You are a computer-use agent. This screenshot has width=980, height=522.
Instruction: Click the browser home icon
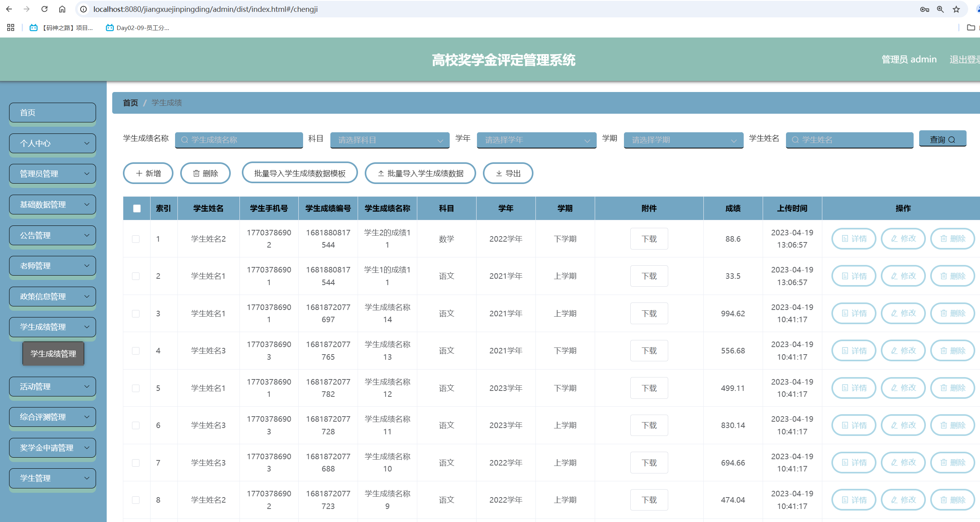[62, 9]
